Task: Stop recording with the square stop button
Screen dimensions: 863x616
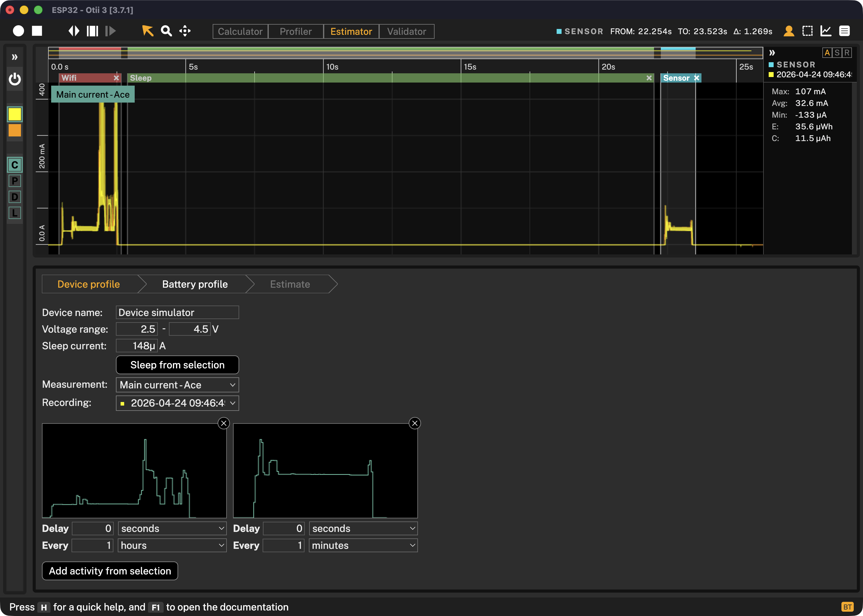Action: pyautogui.click(x=37, y=31)
